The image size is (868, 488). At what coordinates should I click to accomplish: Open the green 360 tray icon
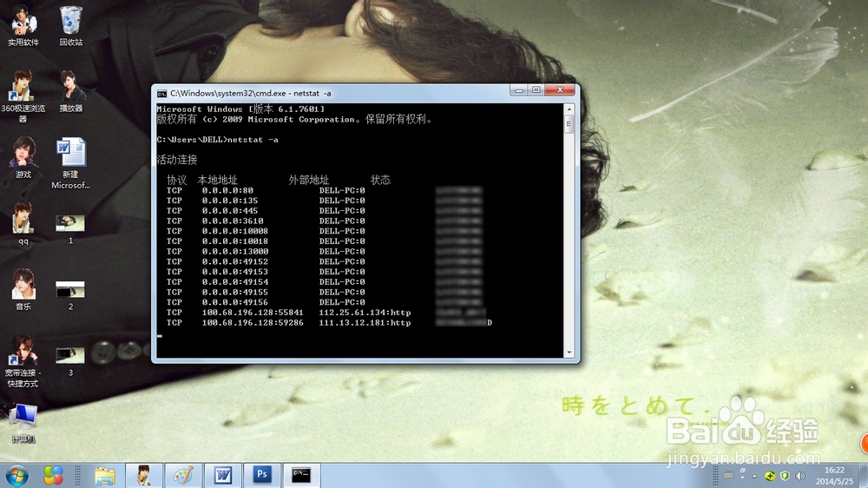pos(770,476)
